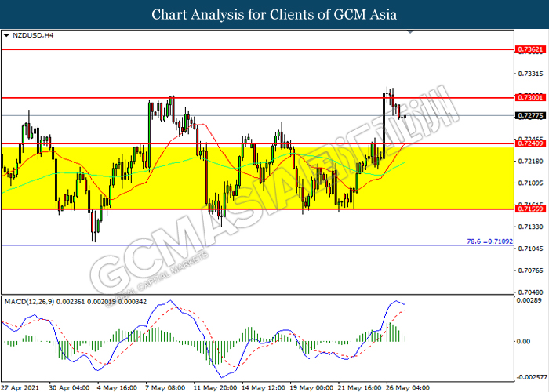The width and height of the screenshot is (549, 392).
Task: Click the chart shift triangle marker
Action: pyautogui.click(x=410, y=32)
